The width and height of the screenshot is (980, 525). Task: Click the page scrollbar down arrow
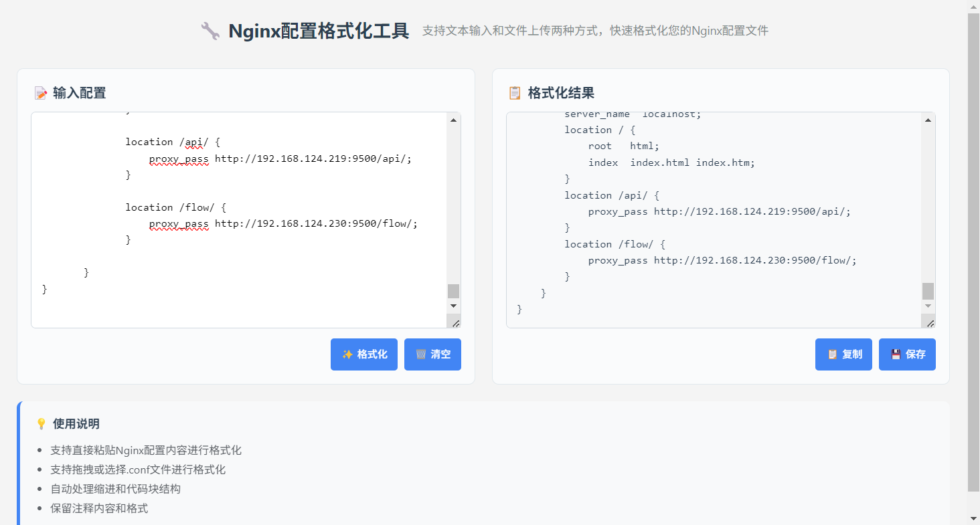point(973,518)
